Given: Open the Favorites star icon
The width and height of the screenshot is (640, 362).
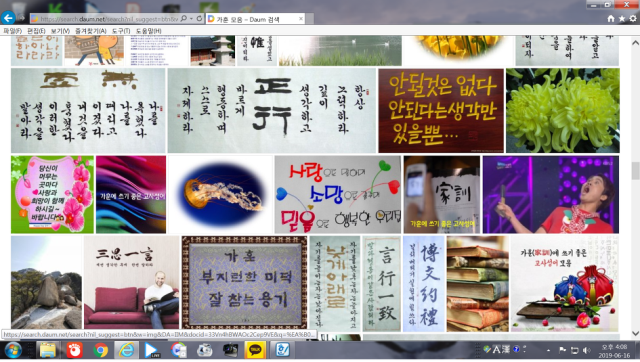Looking at the screenshot, I should pos(622,18).
